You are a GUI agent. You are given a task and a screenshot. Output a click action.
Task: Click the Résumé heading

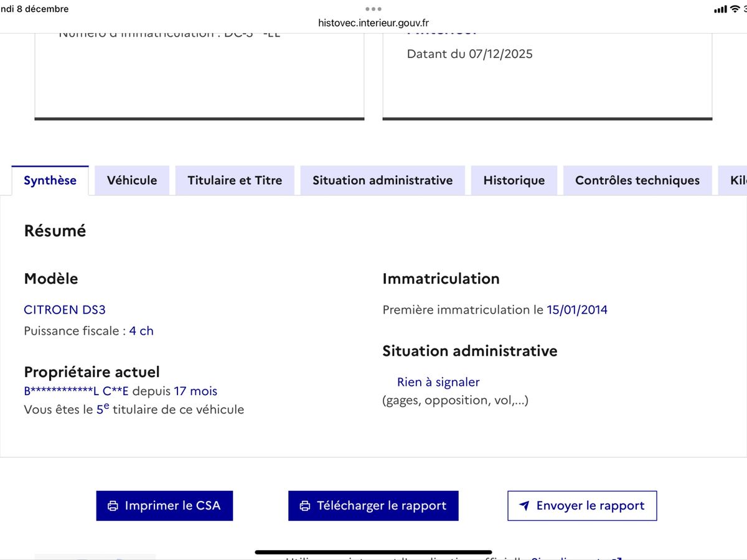click(55, 231)
